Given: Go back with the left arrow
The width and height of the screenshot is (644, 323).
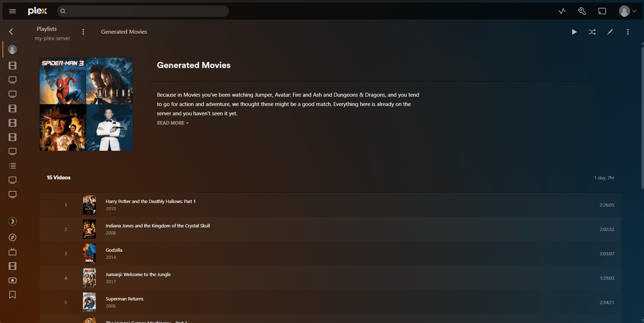Looking at the screenshot, I should 11,32.
